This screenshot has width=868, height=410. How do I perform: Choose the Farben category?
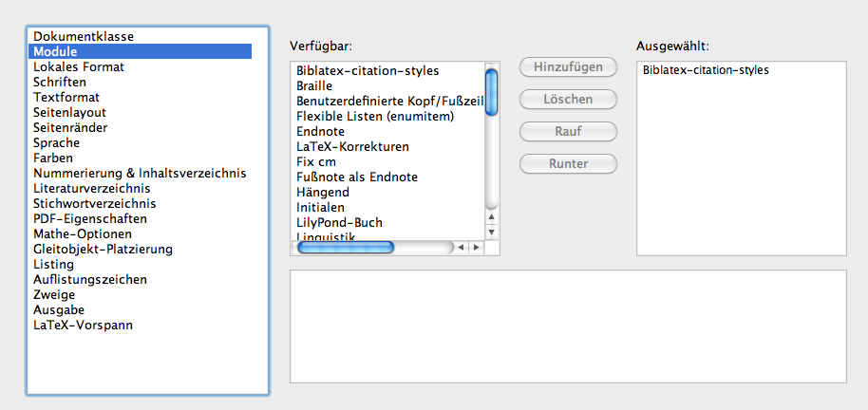(140, 158)
